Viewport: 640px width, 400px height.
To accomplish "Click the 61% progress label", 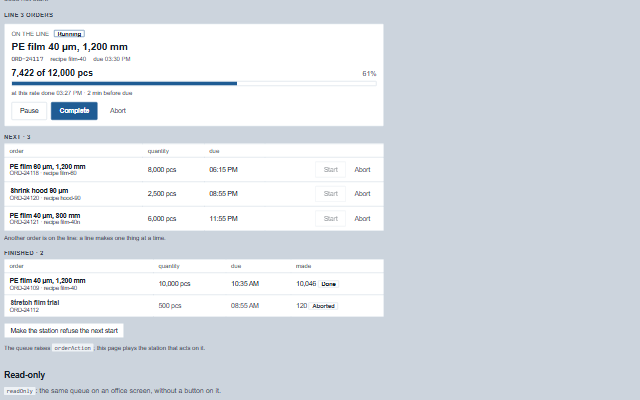I will click(x=369, y=73).
